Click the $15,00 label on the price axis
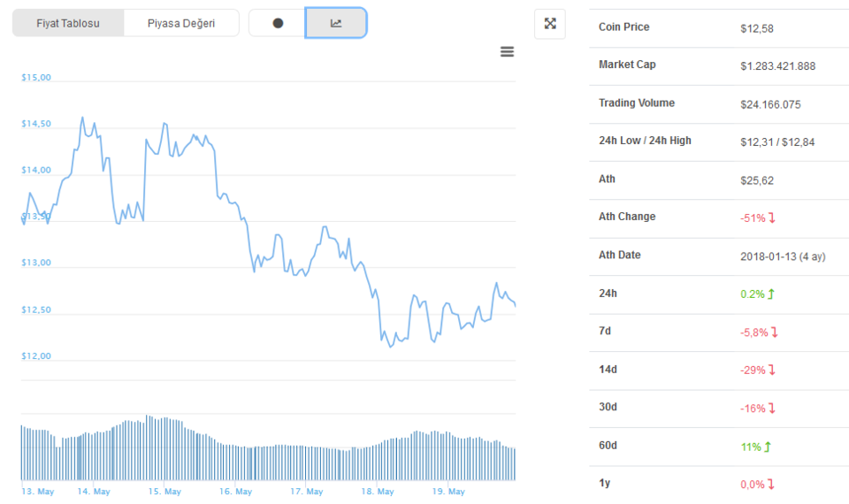Image resolution: width=849 pixels, height=504 pixels. (36, 78)
